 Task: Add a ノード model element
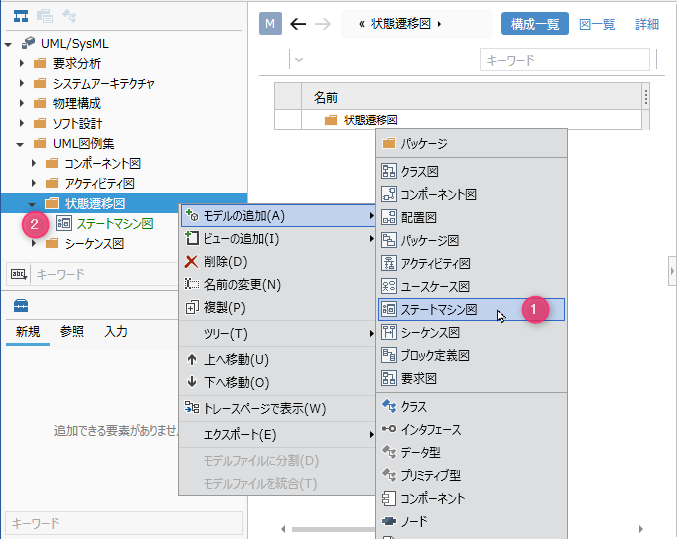[471, 521]
